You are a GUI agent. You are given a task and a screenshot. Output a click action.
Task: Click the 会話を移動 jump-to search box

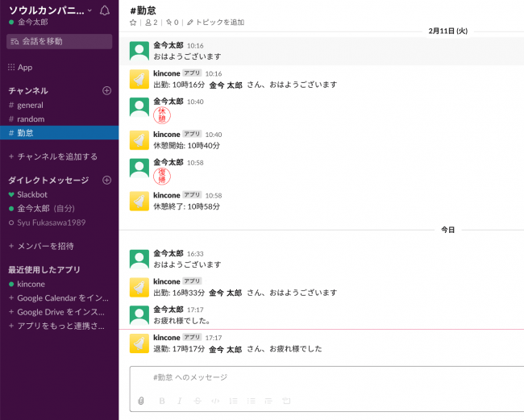pyautogui.click(x=60, y=41)
